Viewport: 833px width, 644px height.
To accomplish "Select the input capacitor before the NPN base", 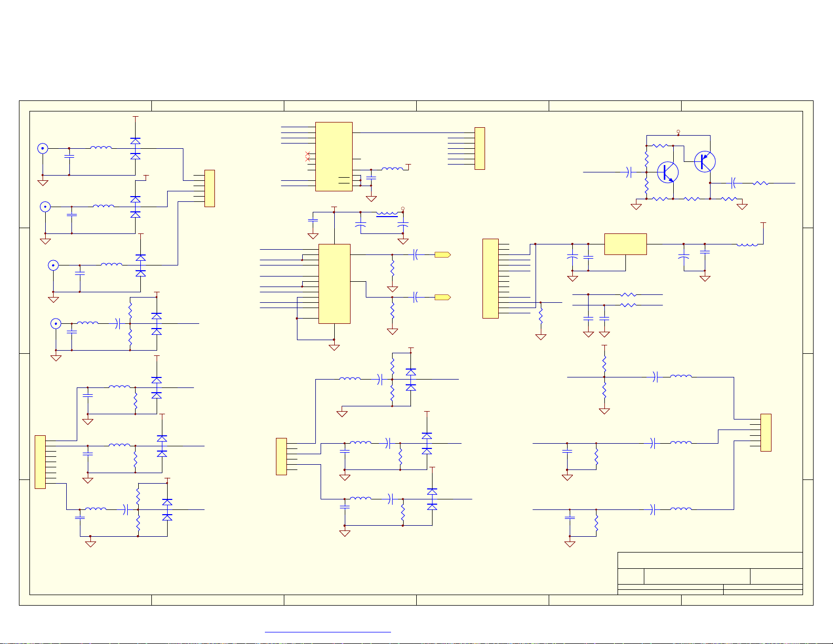I will click(x=629, y=172).
